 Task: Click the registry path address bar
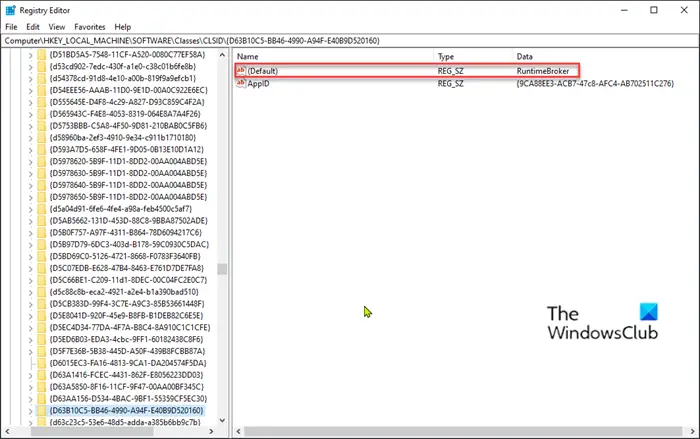pos(350,41)
